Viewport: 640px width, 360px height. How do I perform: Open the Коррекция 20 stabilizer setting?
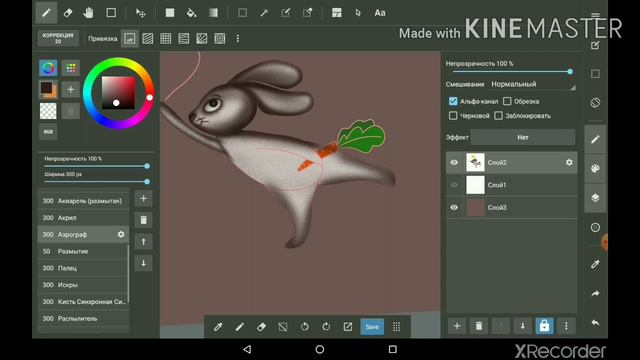click(58, 38)
